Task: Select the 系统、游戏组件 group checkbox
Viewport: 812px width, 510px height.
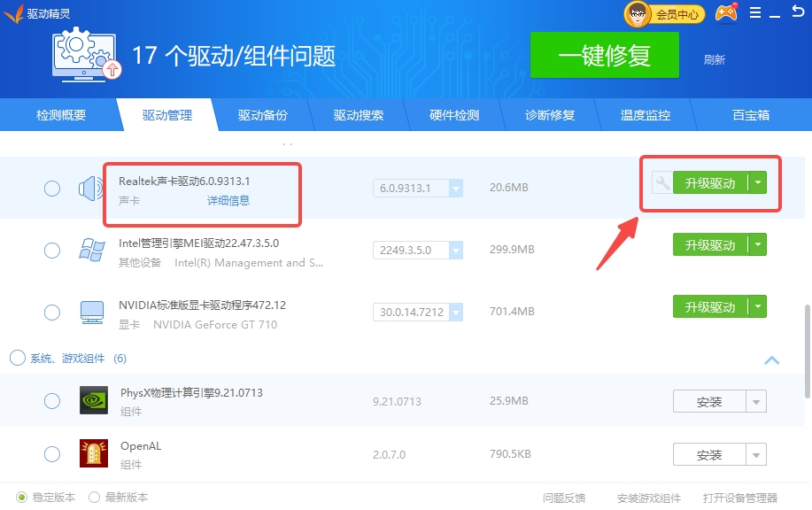Action: tap(17, 358)
